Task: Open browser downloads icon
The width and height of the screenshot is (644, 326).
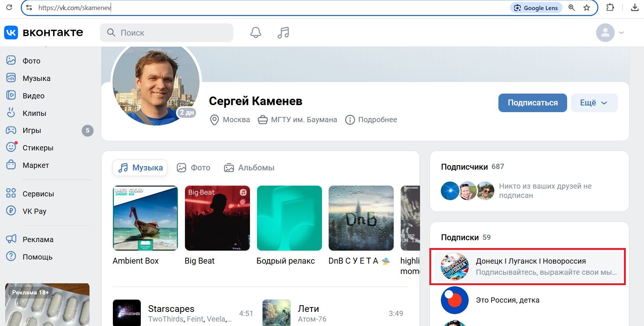Action: tap(635, 7)
